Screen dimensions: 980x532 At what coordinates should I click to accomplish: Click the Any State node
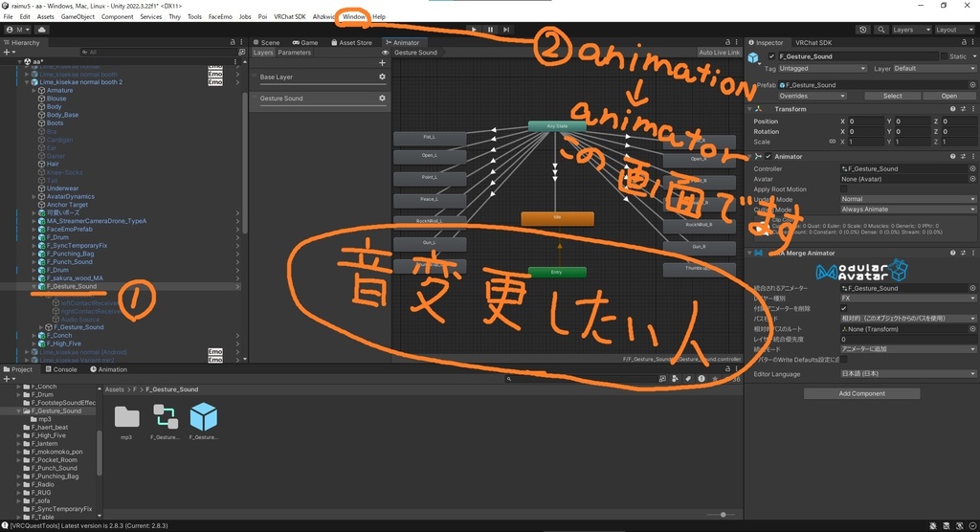pos(556,126)
